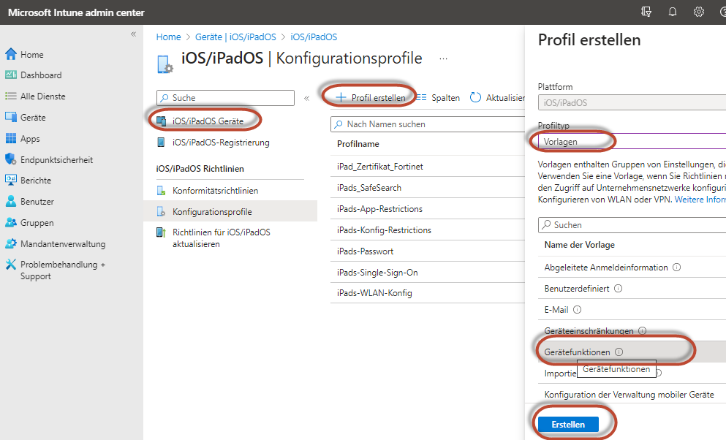Image resolution: width=726 pixels, height=440 pixels.
Task: Collapse the left navigation sidebar
Action: [x=133, y=34]
